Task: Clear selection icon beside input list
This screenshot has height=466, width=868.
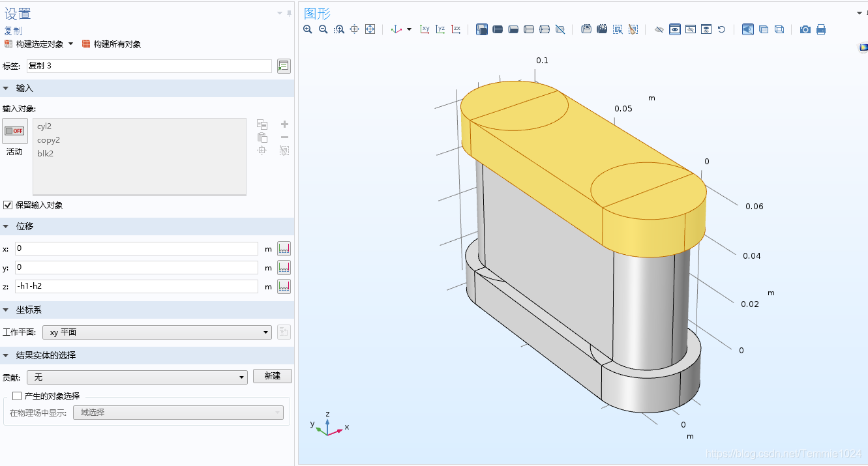Action: click(284, 151)
